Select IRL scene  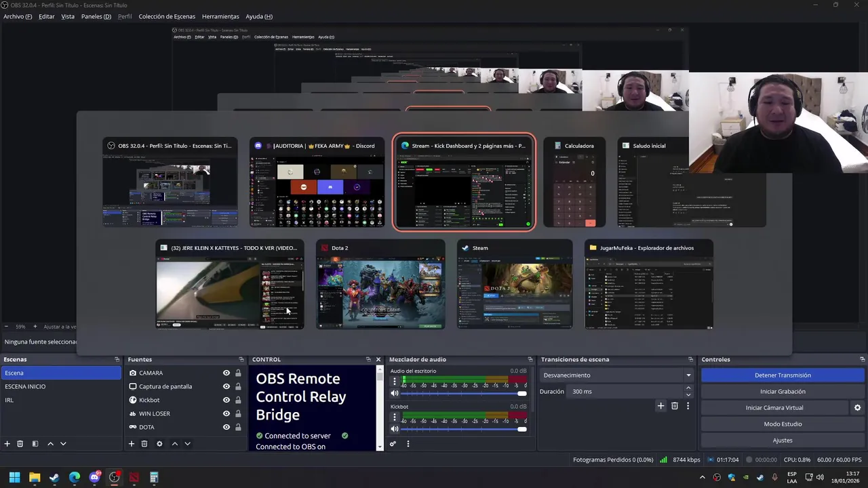61,400
